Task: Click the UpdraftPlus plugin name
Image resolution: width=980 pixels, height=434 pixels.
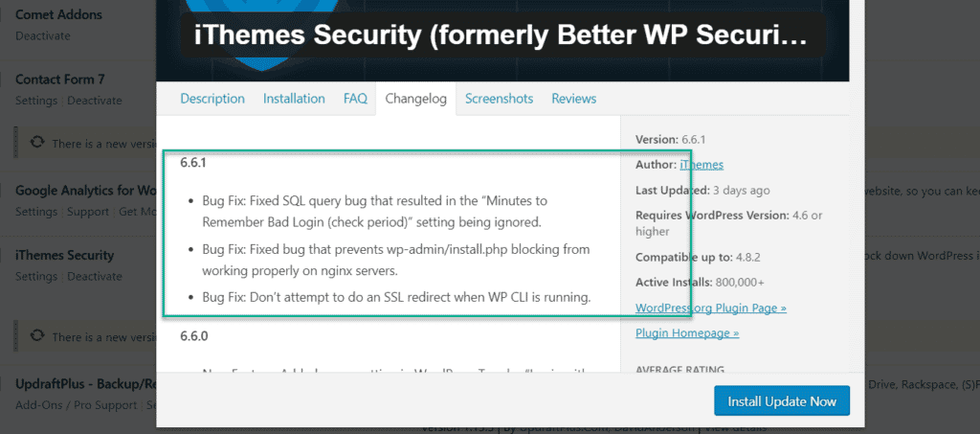Action: [86, 384]
